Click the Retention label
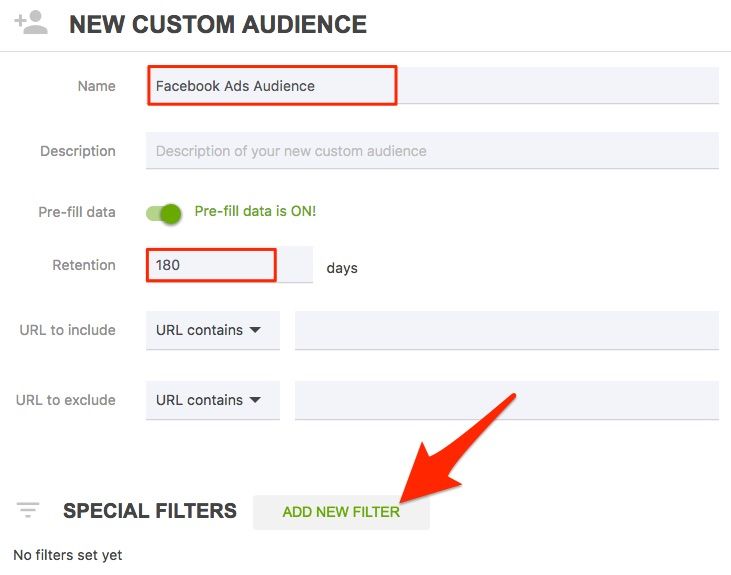Image resolution: width=731 pixels, height=575 pixels. click(x=84, y=265)
